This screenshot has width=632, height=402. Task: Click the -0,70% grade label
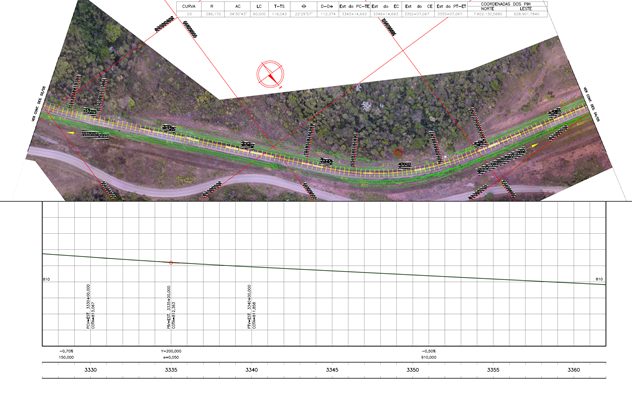tap(66, 351)
